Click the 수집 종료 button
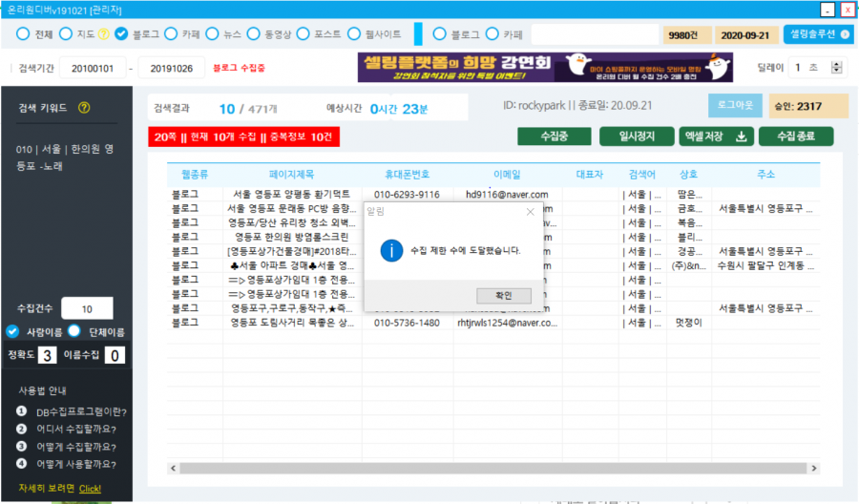 coord(795,136)
